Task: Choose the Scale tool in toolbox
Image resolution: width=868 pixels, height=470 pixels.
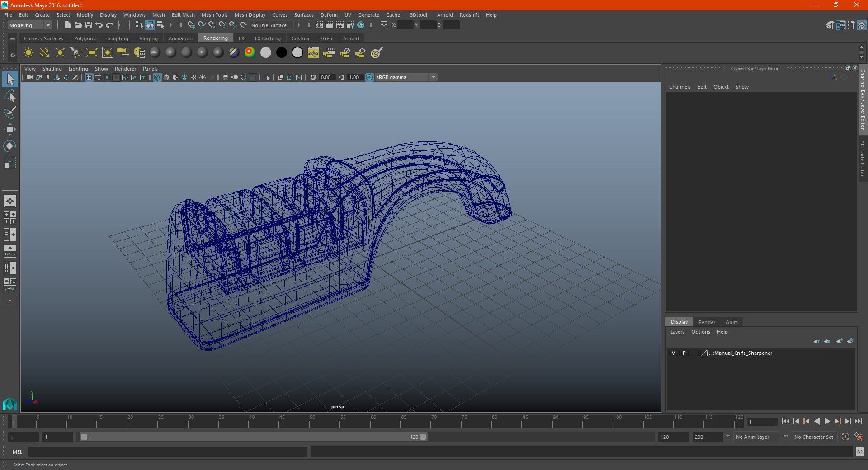Action: coord(10,163)
